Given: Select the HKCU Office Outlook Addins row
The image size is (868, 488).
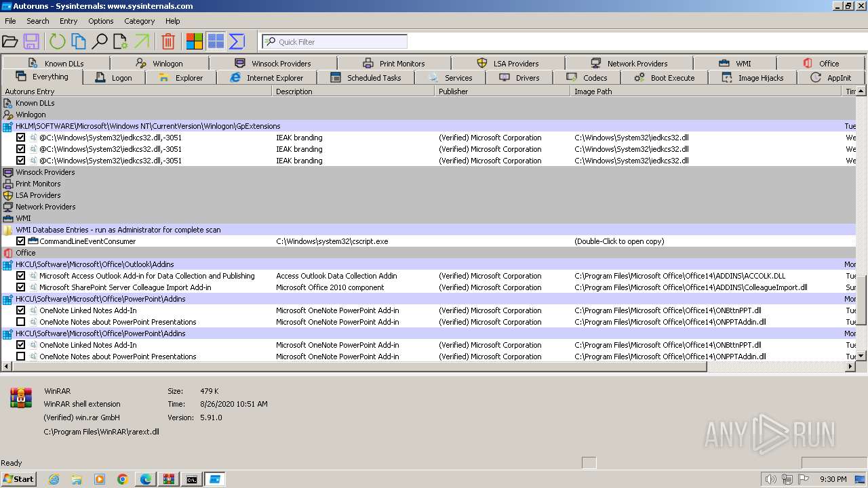Looking at the screenshot, I should pyautogui.click(x=429, y=264).
